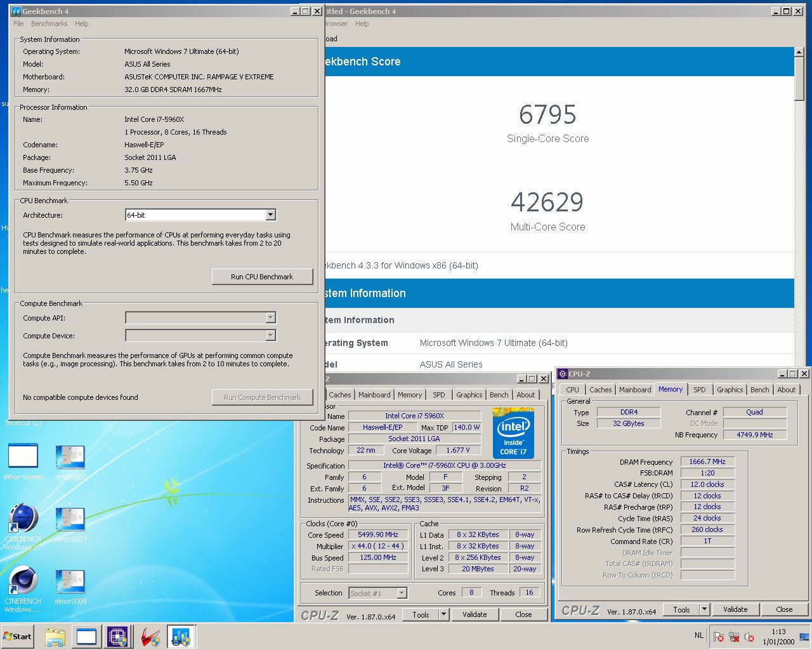Click the 6795 single-core score
The height and width of the screenshot is (650, 812).
point(547,115)
